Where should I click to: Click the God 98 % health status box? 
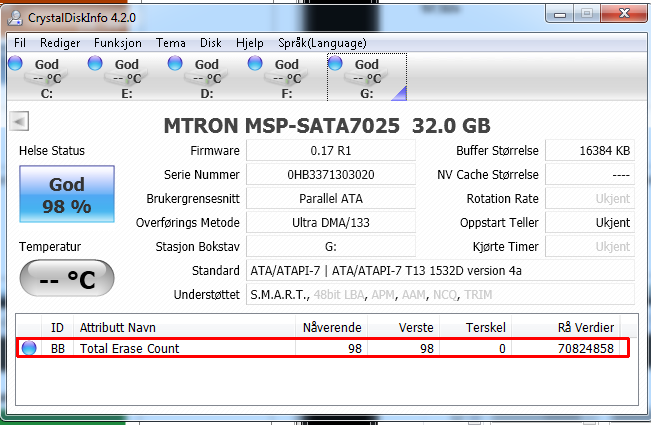pyautogui.click(x=67, y=194)
